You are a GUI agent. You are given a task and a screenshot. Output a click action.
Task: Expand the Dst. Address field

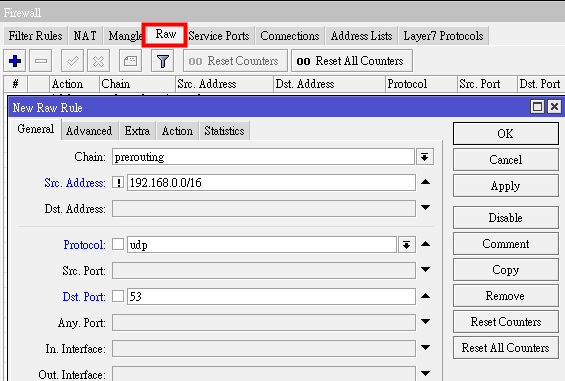(426, 208)
